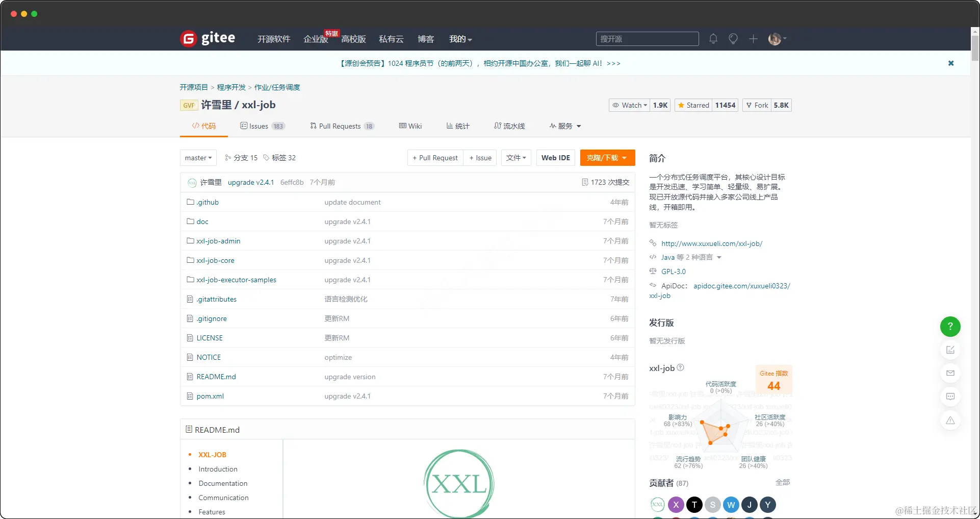View the 分支 15 branches link
This screenshot has height=519, width=980.
click(x=241, y=158)
